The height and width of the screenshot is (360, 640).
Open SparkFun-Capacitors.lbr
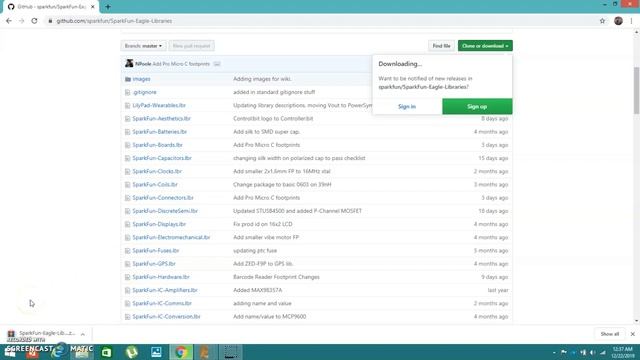tap(162, 158)
